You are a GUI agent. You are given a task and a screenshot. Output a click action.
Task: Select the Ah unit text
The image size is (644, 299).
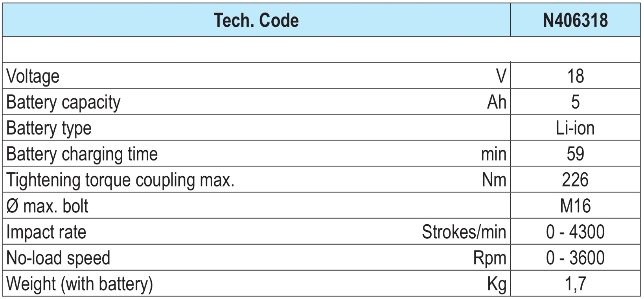(496, 102)
